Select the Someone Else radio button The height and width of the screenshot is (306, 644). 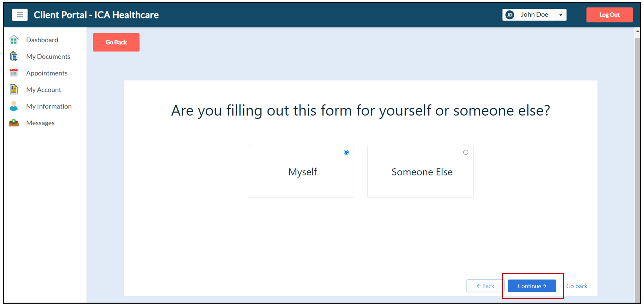[x=466, y=152]
